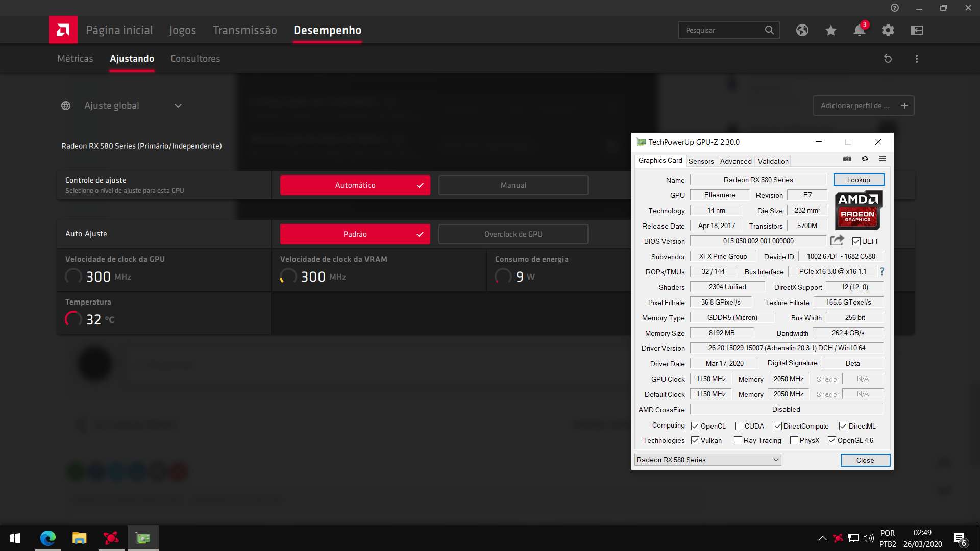Open the Página inicial tab
This screenshot has height=551, width=980.
click(119, 30)
